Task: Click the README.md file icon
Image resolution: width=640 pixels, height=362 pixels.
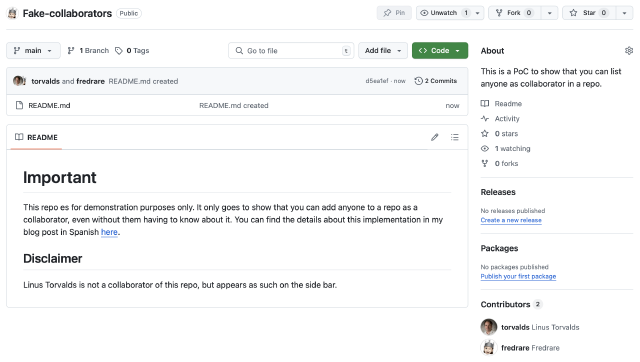Action: 19,105
